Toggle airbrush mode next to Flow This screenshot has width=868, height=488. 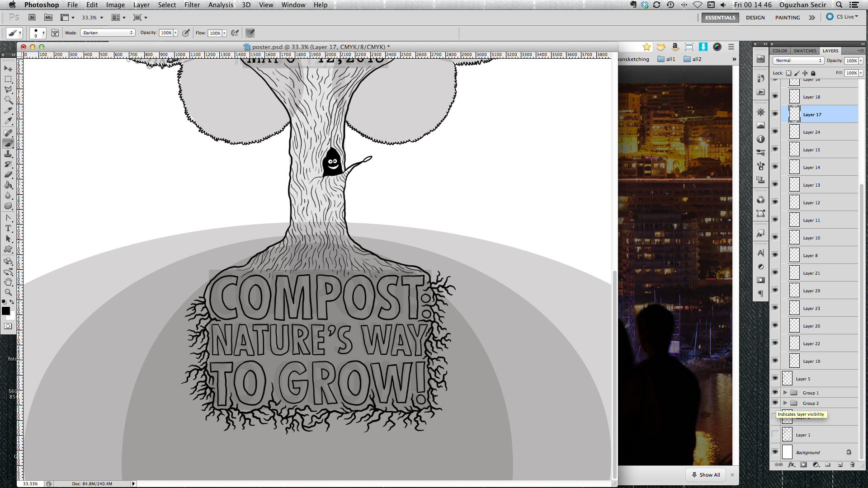235,33
